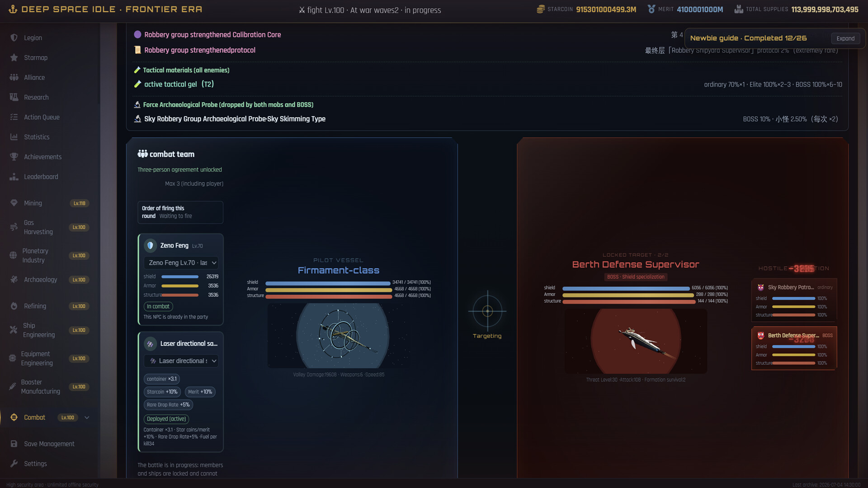The image size is (868, 488).
Task: Select the Berth Defense Supervisor BOSS card
Action: 794,348
